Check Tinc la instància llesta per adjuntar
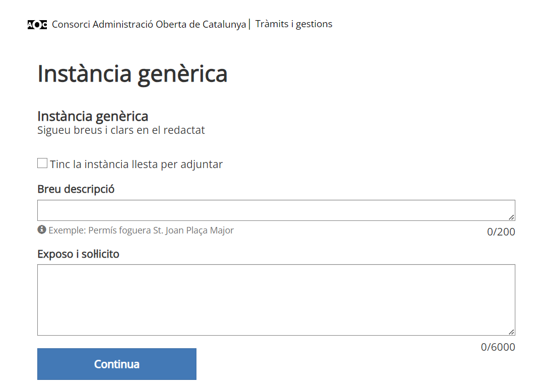This screenshot has height=392, width=538. (x=42, y=163)
